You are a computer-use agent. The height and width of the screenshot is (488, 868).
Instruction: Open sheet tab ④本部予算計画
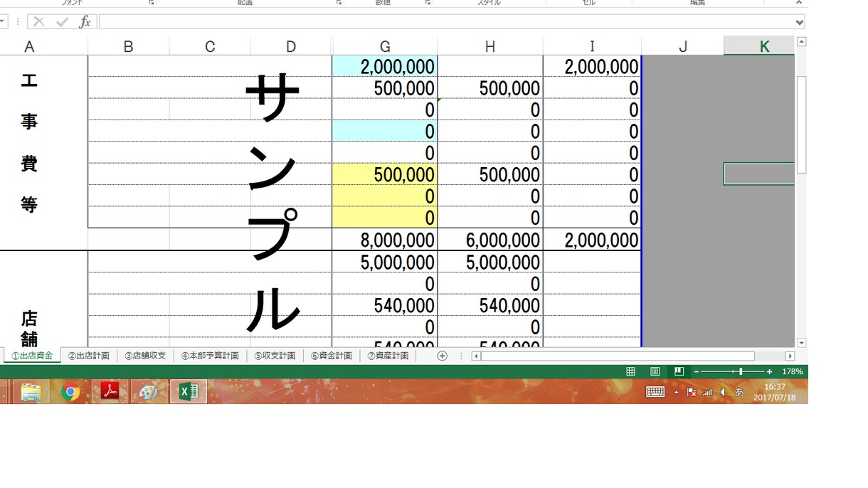pos(210,356)
